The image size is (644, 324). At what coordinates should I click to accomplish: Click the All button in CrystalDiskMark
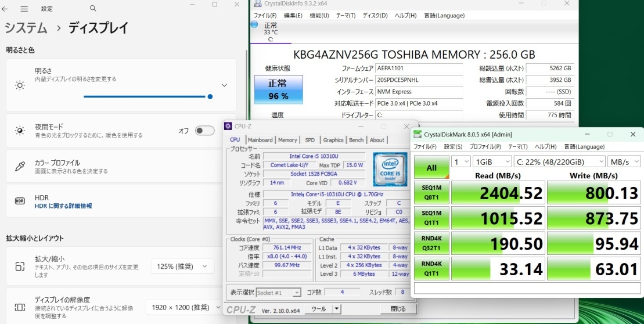pos(431,167)
